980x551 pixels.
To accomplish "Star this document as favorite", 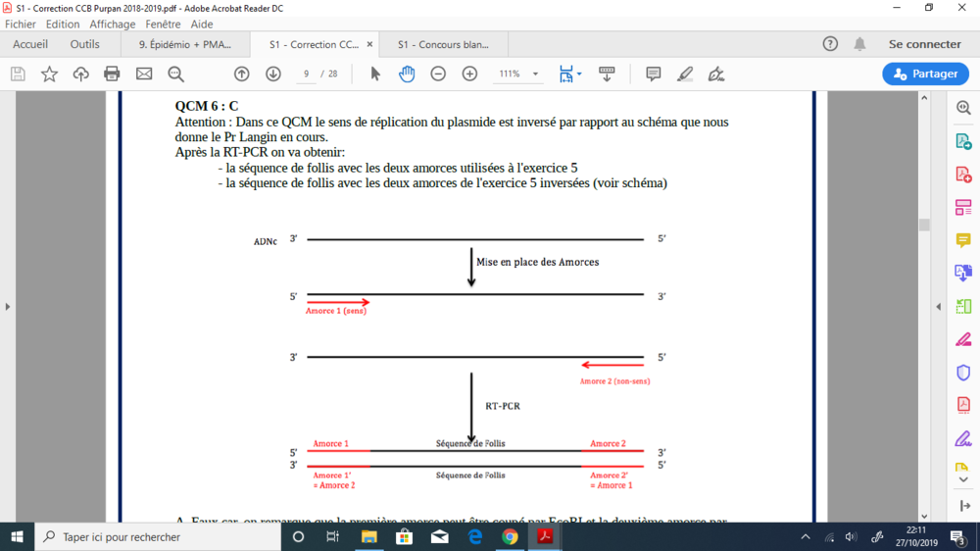I will pyautogui.click(x=49, y=74).
